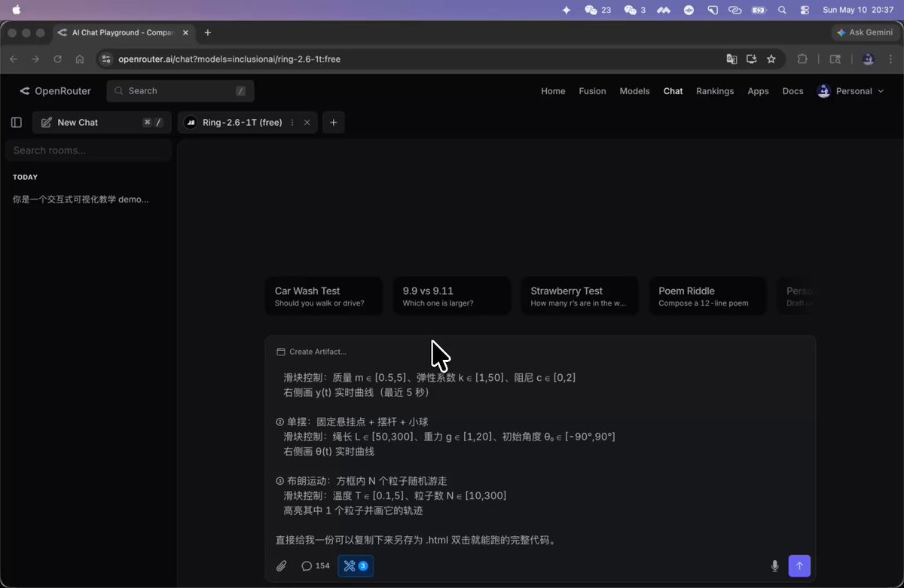904x588 pixels.
Task: Go to browser home page
Action: [80, 59]
